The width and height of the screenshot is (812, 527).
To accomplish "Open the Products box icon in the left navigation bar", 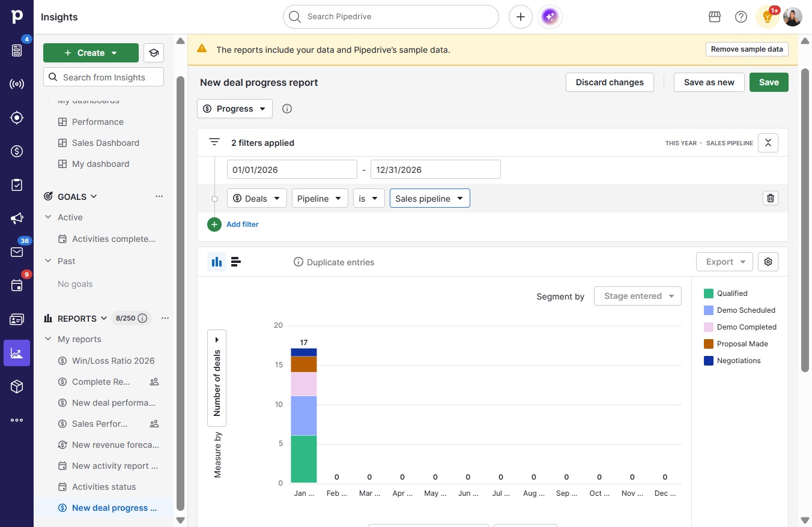I will (x=17, y=387).
